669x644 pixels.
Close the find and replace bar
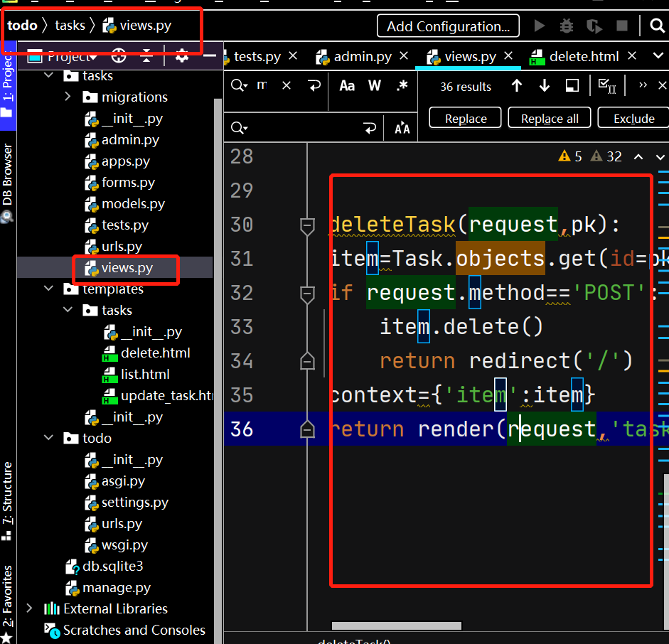coord(662,86)
